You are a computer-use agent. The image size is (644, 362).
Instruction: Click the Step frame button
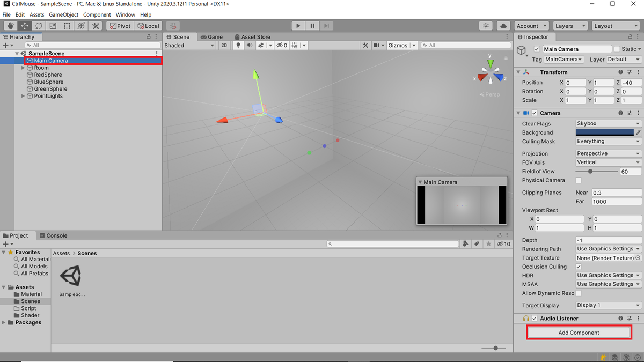click(x=326, y=26)
